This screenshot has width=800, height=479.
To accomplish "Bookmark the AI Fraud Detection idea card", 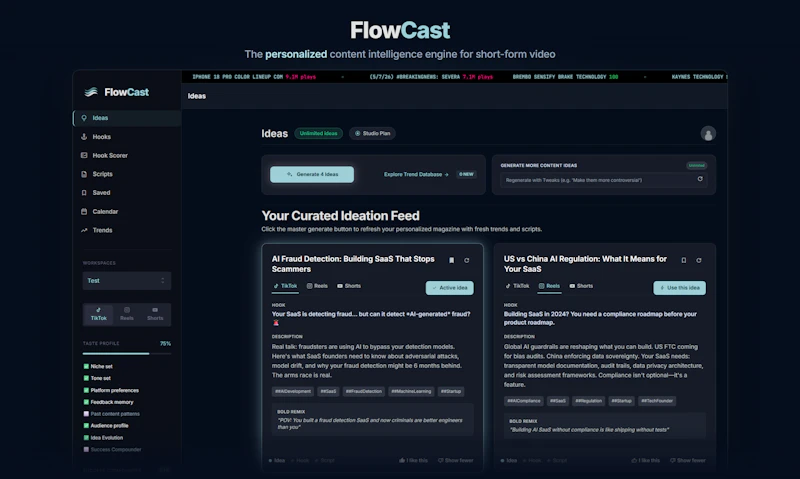I will 452,260.
